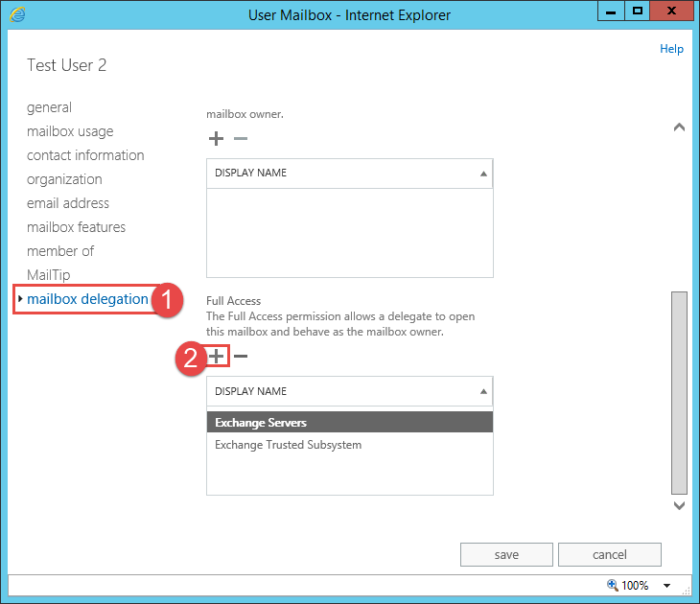This screenshot has width=700, height=604.
Task: Click scroll down arrow of the pane
Action: point(679,506)
